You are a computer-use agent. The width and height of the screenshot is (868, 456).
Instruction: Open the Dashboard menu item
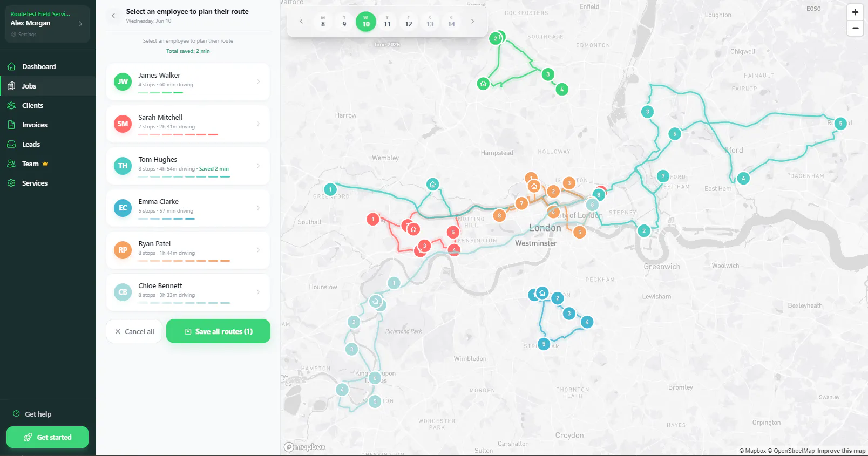coord(48,66)
